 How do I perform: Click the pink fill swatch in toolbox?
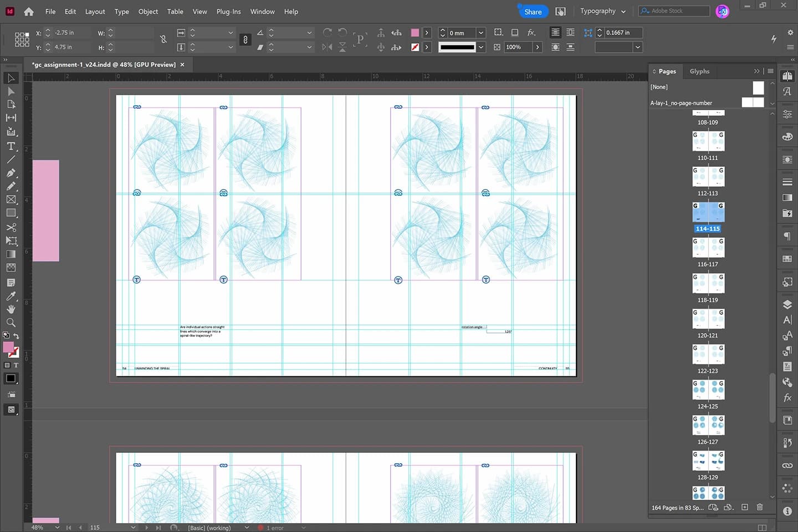[8, 347]
